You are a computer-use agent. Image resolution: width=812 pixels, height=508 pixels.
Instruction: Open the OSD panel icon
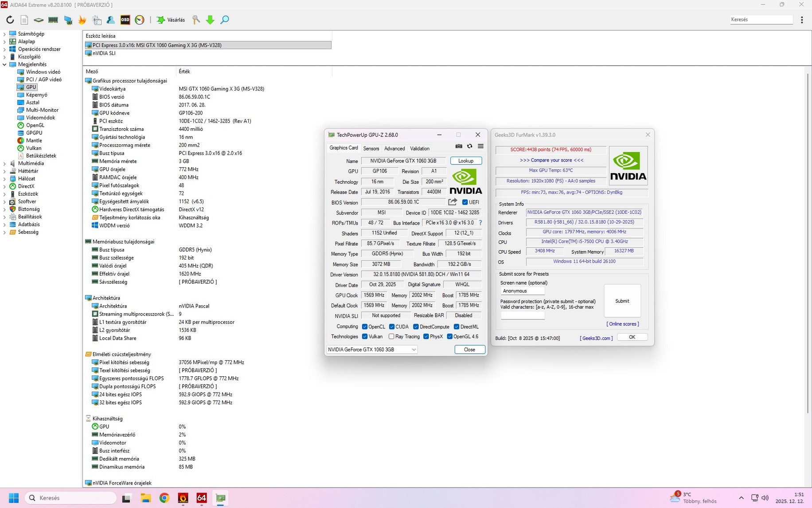[x=125, y=20]
